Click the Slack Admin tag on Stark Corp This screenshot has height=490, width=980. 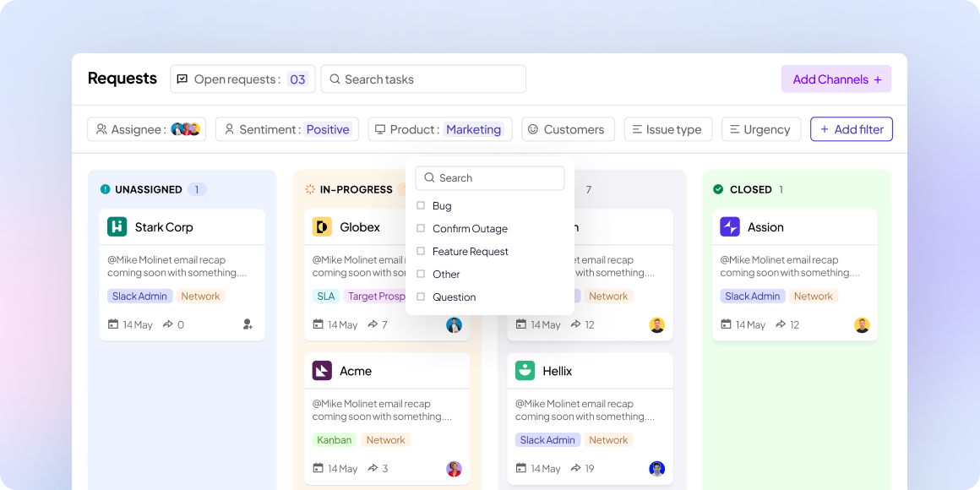coord(139,297)
